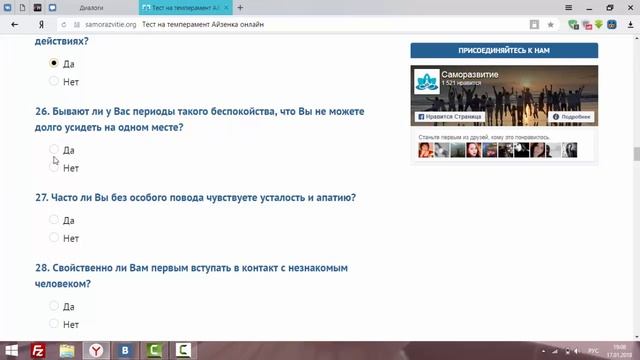
Task: Switch to the Диалоги tab
Action: tap(91, 8)
